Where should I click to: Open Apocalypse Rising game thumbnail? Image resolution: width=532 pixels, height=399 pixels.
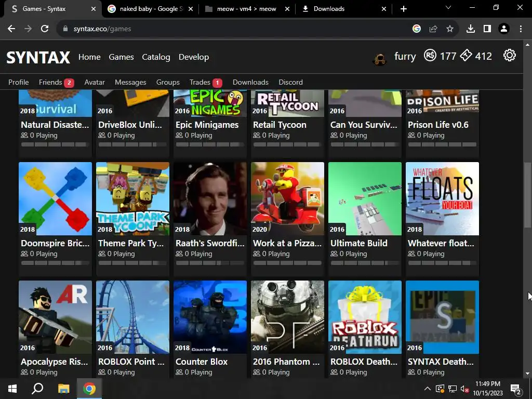[55, 317]
